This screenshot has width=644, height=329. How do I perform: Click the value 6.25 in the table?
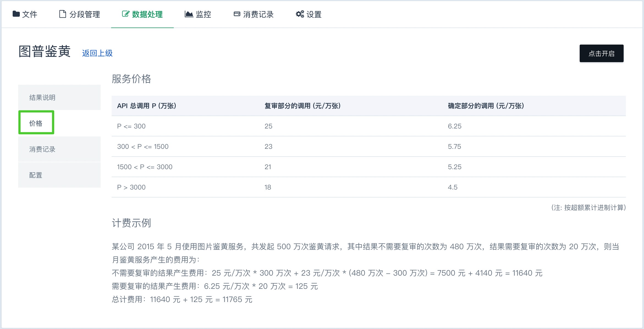(x=455, y=126)
